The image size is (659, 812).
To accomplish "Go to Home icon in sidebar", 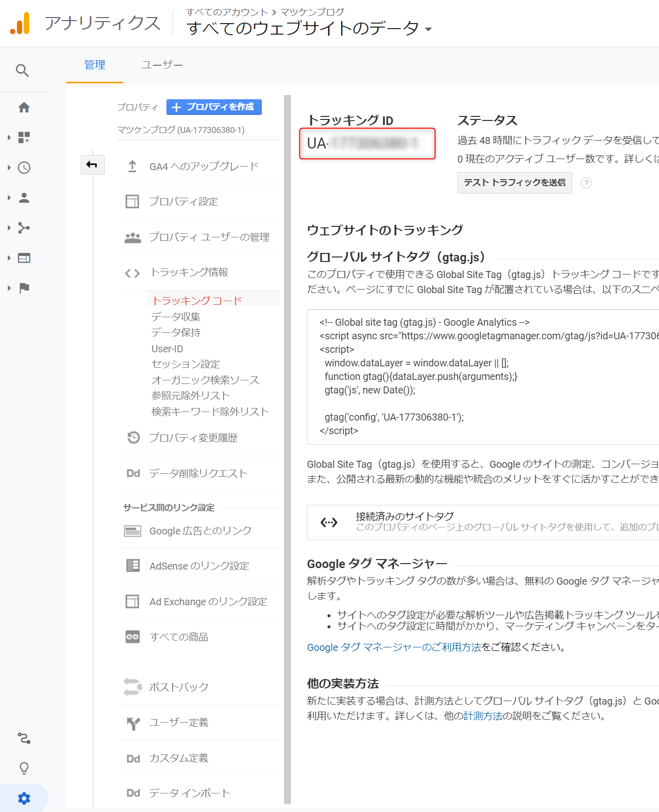I will (24, 107).
